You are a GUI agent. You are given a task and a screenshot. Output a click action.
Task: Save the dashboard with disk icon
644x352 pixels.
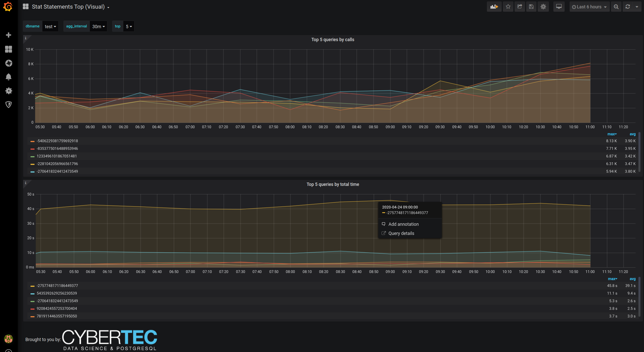531,7
